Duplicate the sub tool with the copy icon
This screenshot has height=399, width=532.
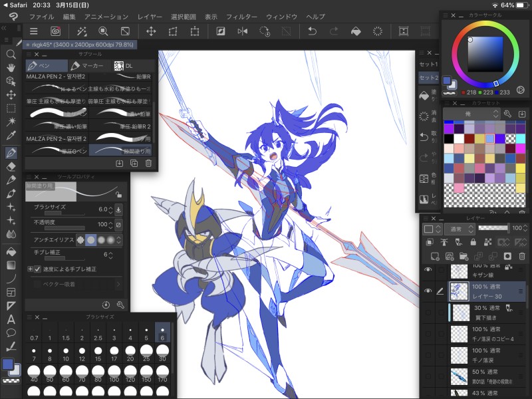click(134, 164)
